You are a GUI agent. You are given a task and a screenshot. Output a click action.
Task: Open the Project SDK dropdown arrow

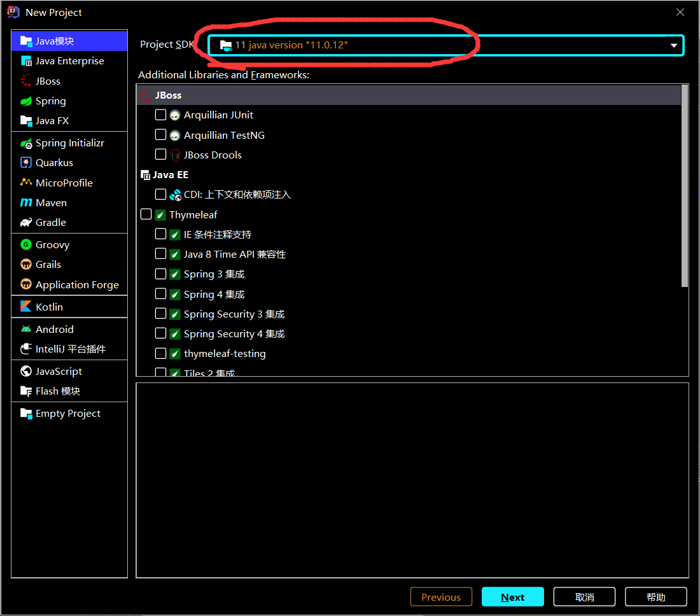(x=674, y=46)
